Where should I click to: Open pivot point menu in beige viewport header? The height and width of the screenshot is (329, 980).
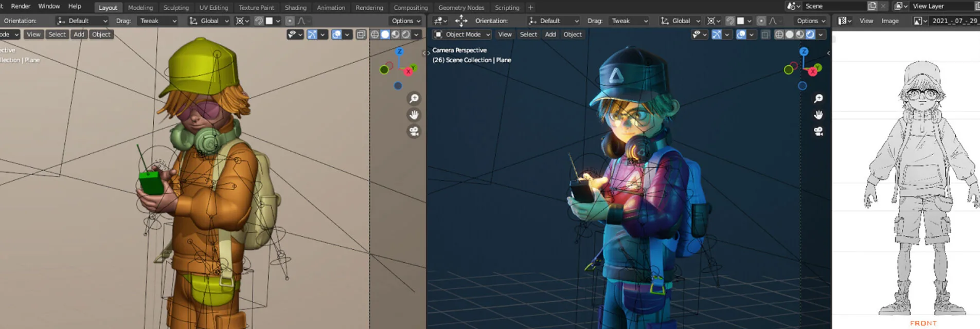(242, 21)
